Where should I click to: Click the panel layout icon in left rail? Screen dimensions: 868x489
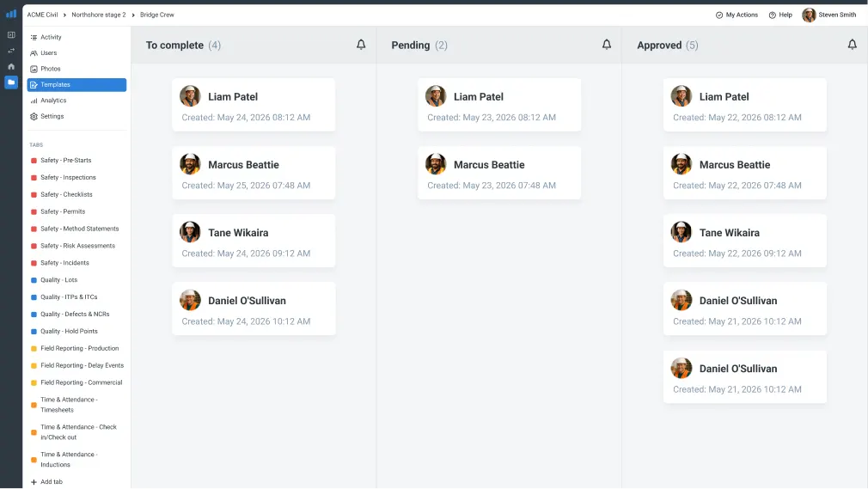[11, 35]
